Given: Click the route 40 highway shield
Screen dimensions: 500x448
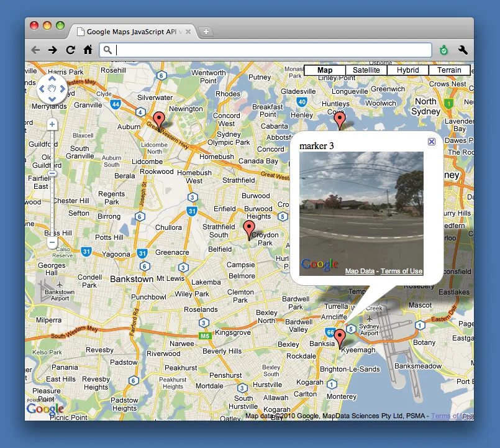Looking at the screenshot, I should tap(302, 102).
